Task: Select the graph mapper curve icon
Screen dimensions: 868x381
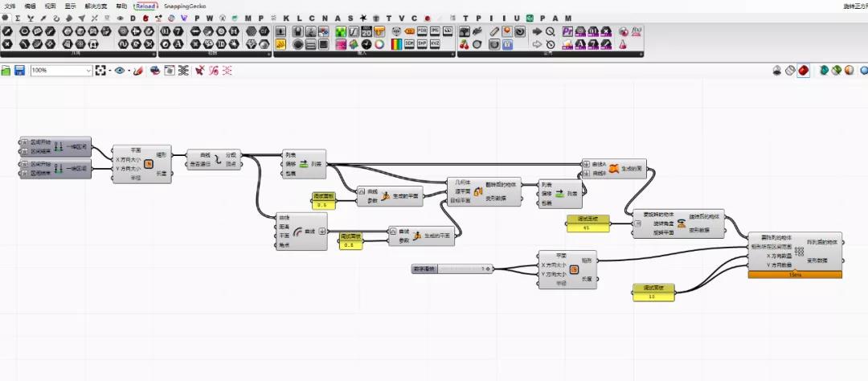Action: [x=353, y=31]
